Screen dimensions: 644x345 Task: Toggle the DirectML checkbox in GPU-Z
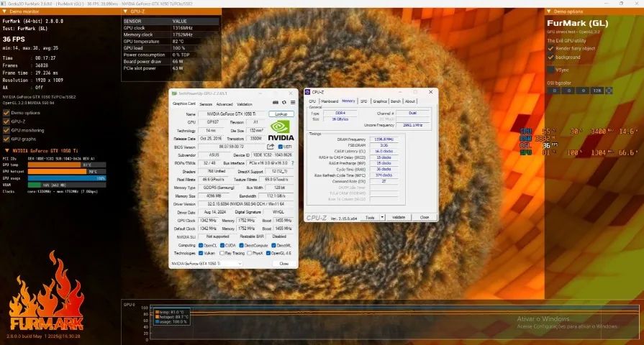pyautogui.click(x=273, y=245)
